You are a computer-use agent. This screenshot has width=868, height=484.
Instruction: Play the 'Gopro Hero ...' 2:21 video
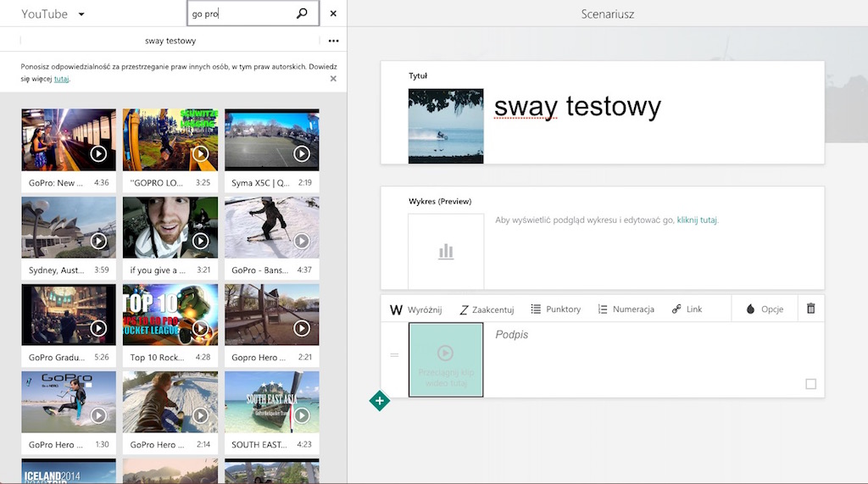pyautogui.click(x=302, y=328)
